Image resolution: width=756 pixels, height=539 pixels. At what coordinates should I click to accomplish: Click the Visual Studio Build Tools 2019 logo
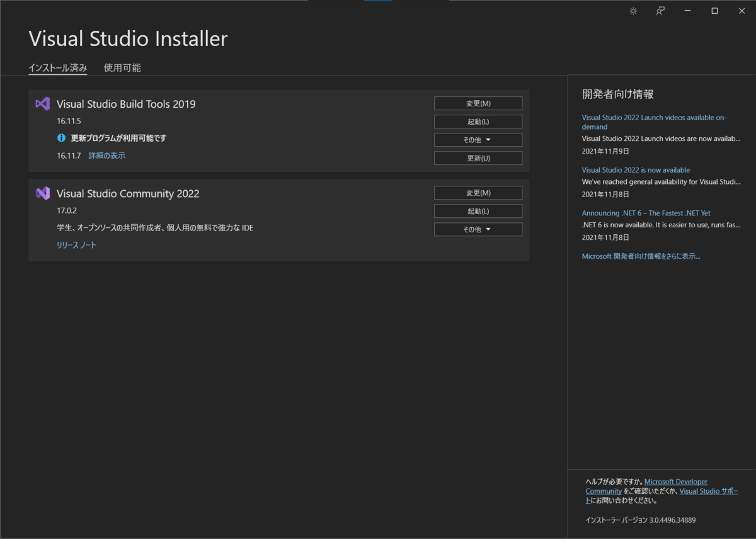pyautogui.click(x=42, y=104)
